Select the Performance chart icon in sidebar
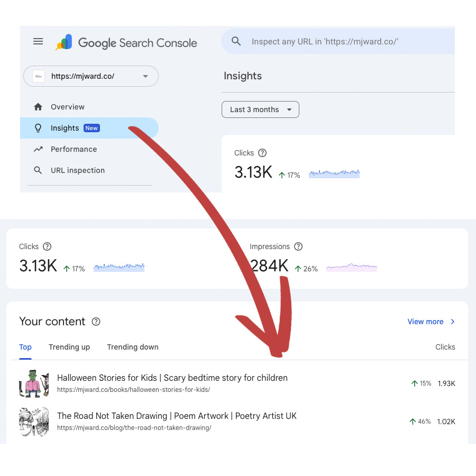This screenshot has width=476, height=476. 38,149
